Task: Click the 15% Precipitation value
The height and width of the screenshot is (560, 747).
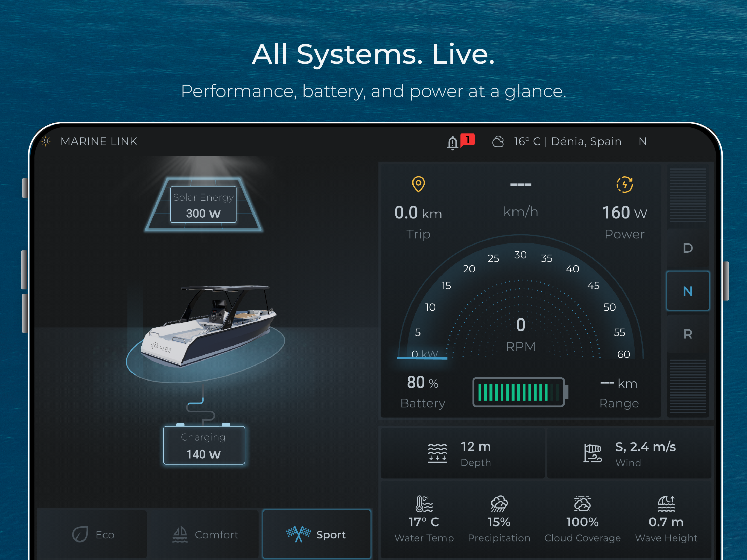Action: pos(499,522)
